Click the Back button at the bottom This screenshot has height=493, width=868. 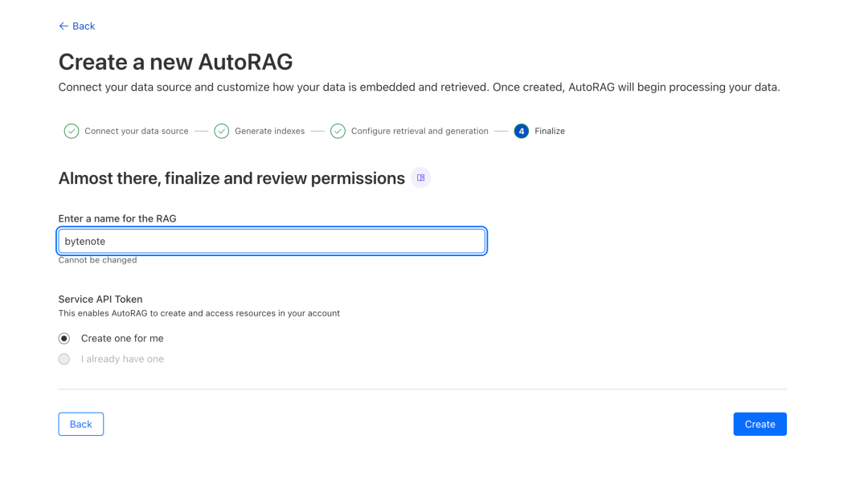(80, 424)
